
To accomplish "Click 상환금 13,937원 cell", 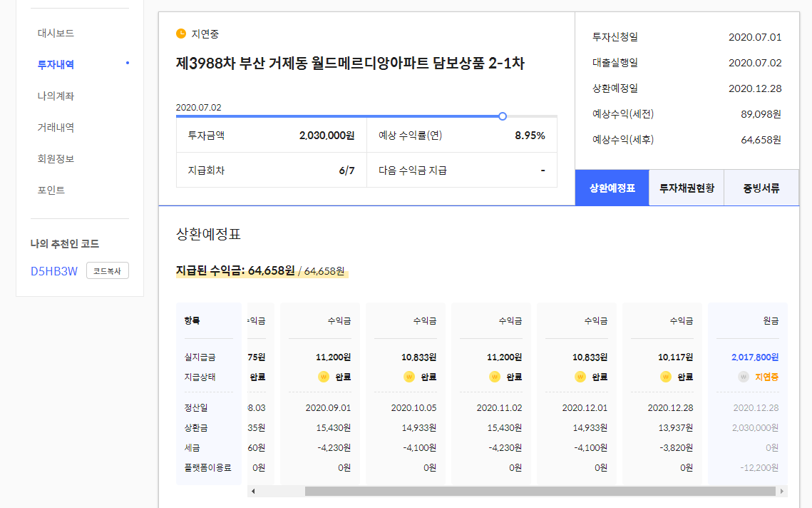I will 675,427.
